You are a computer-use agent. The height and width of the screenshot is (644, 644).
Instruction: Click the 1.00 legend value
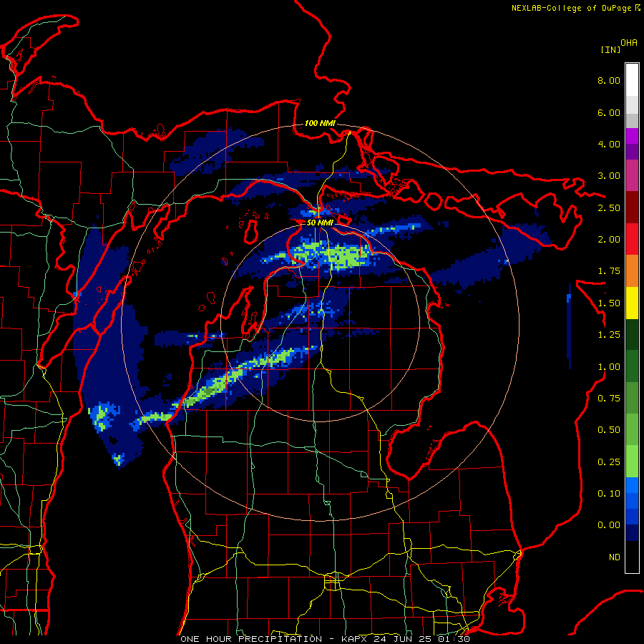(609, 367)
